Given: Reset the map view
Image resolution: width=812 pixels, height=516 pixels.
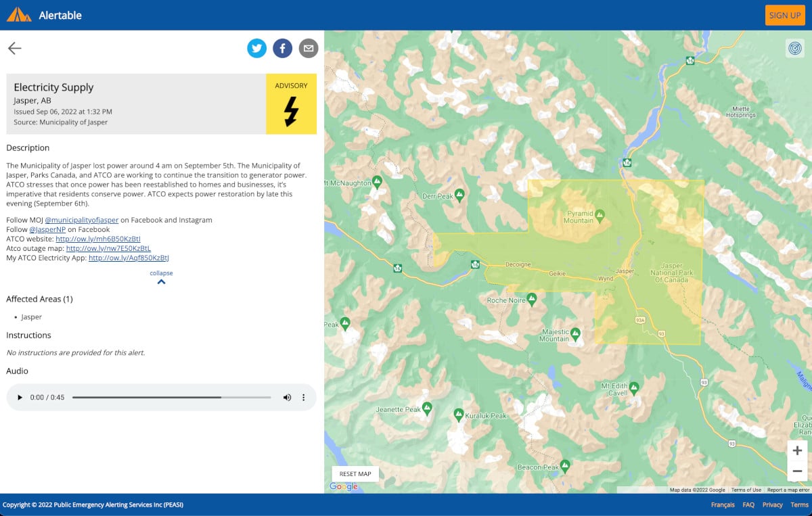Looking at the screenshot, I should tap(355, 473).
